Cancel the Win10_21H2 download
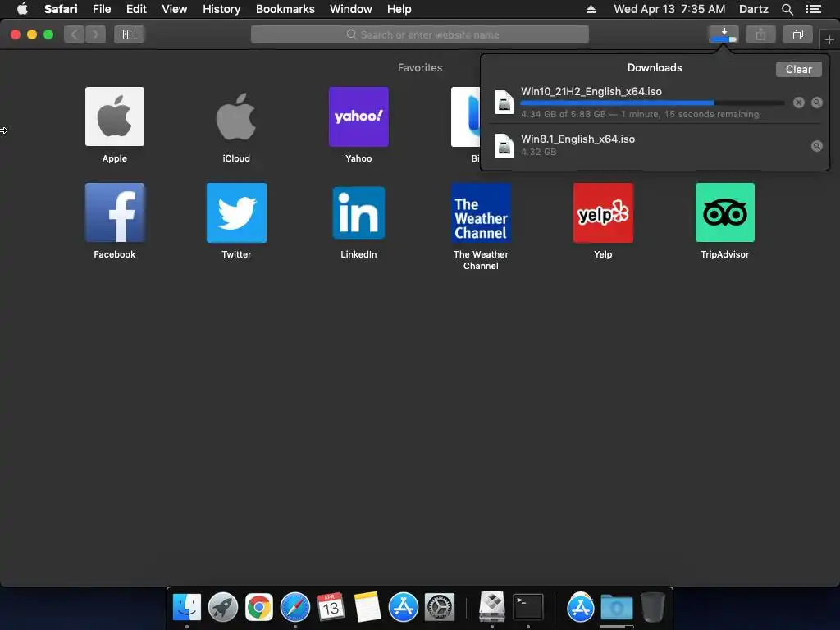840x630 pixels. coord(799,103)
